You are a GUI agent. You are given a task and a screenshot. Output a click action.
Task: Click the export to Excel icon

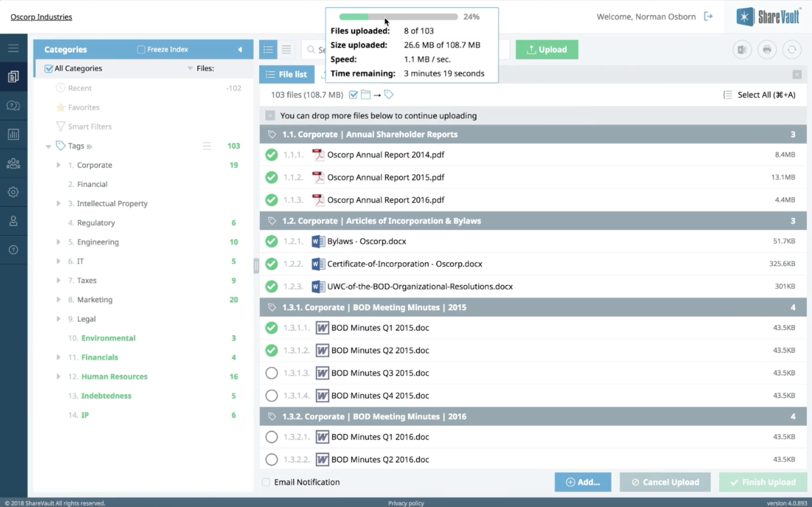pyautogui.click(x=742, y=50)
